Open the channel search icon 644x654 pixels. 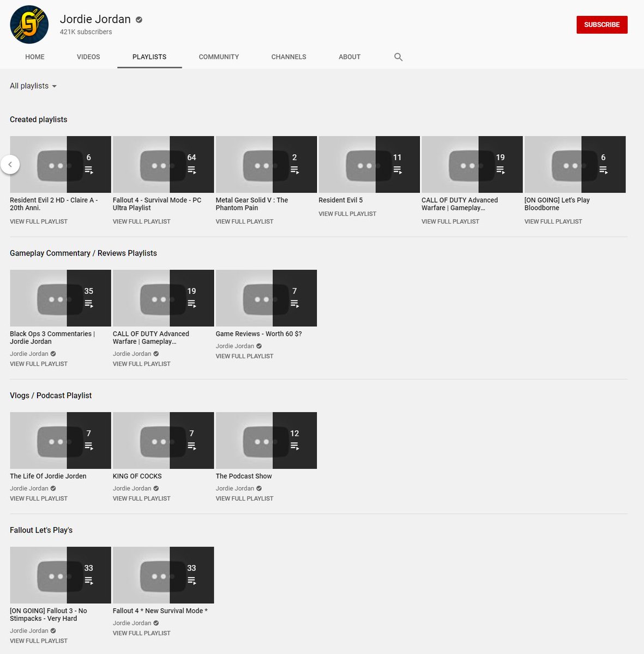(x=398, y=57)
